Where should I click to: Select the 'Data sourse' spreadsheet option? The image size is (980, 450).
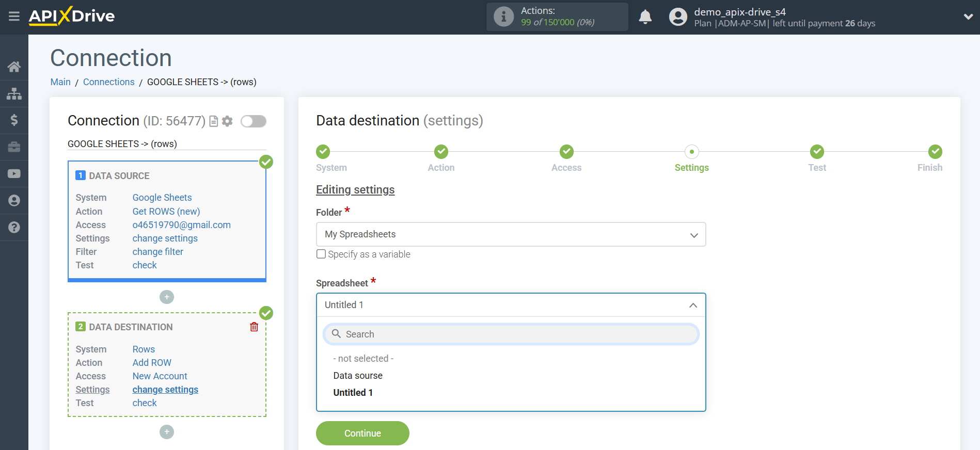pyautogui.click(x=358, y=376)
